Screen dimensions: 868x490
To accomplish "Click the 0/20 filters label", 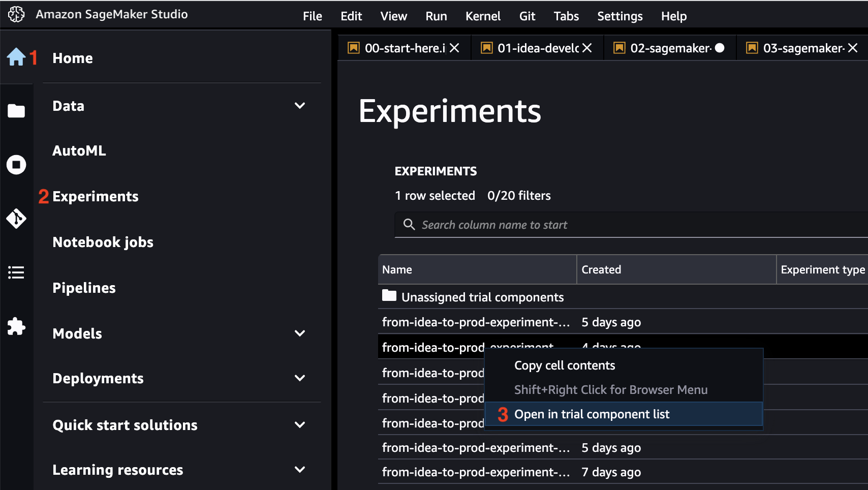I will point(519,196).
